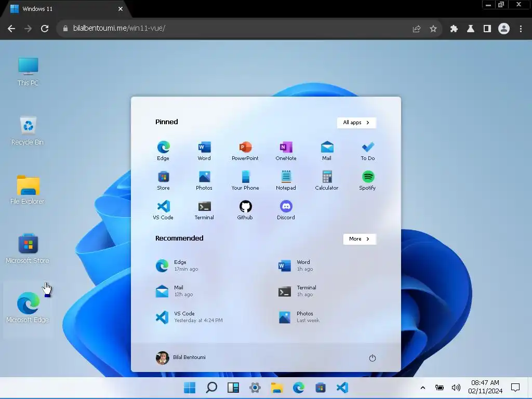Click Bilal Bentoumi user profile

[181, 357]
